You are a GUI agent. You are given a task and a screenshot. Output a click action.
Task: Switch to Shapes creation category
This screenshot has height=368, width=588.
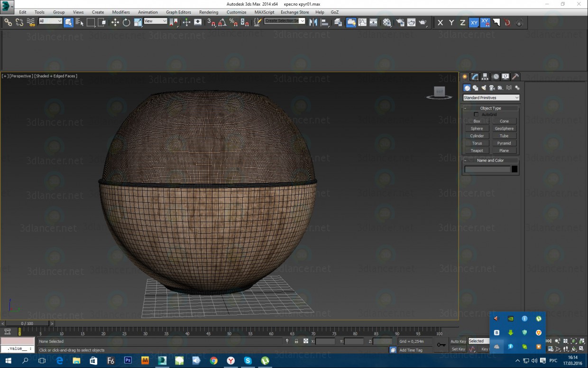click(x=475, y=88)
